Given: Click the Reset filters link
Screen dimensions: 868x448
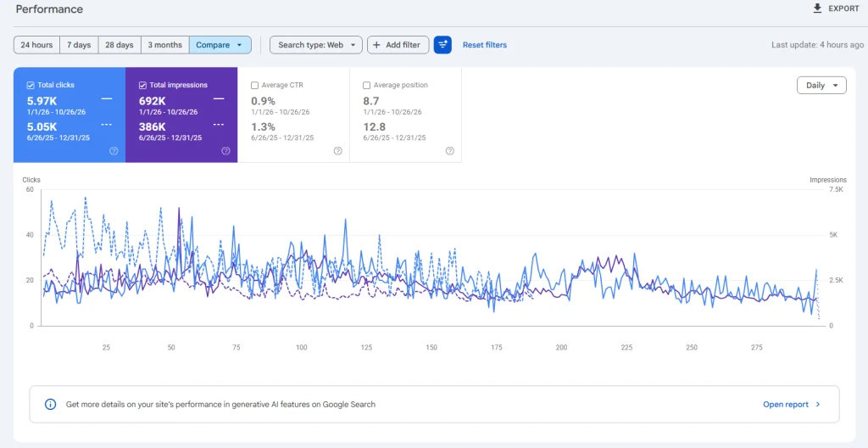Looking at the screenshot, I should 484,45.
